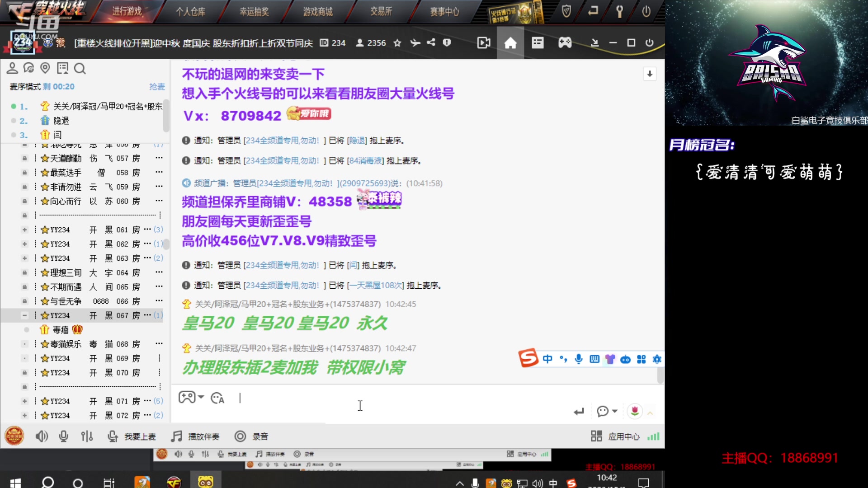Open the video broadcast icon in header

484,43
